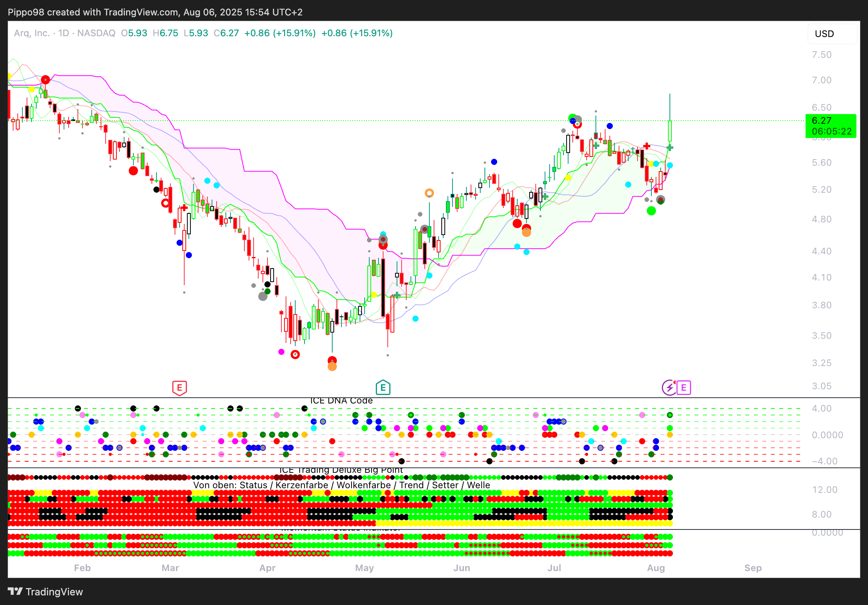The image size is (868, 605).
Task: Click the NASDAQ exchange label in legend
Action: [x=96, y=33]
